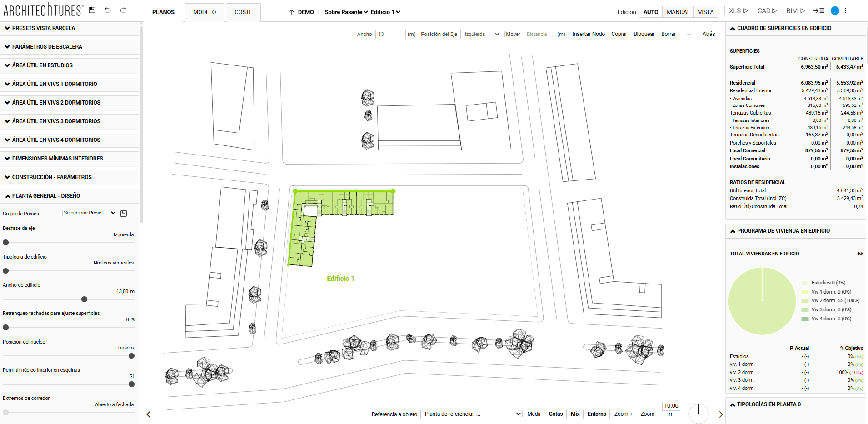Screen dimensions: 868x424
Task: Click the 'Insertar Nodo' button
Action: coord(588,34)
